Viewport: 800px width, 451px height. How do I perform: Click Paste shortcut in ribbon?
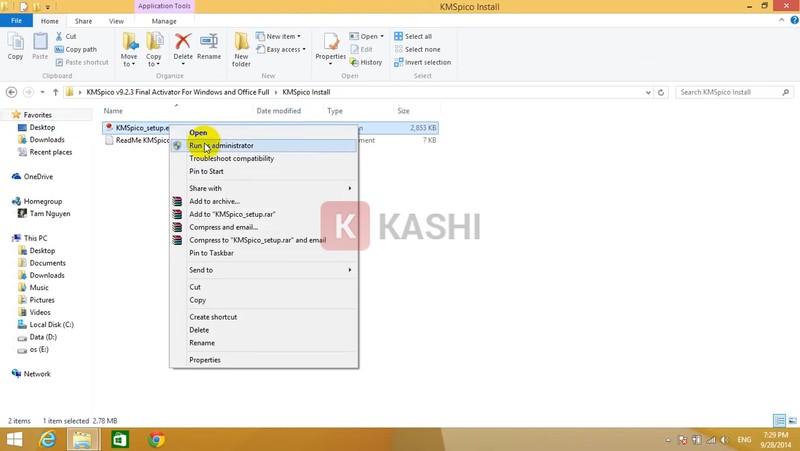[x=82, y=62]
